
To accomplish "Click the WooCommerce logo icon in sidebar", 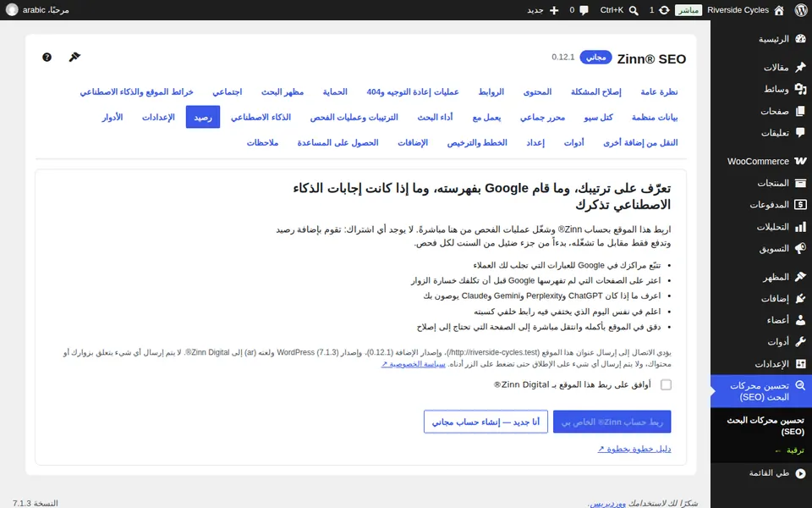I will tap(801, 161).
